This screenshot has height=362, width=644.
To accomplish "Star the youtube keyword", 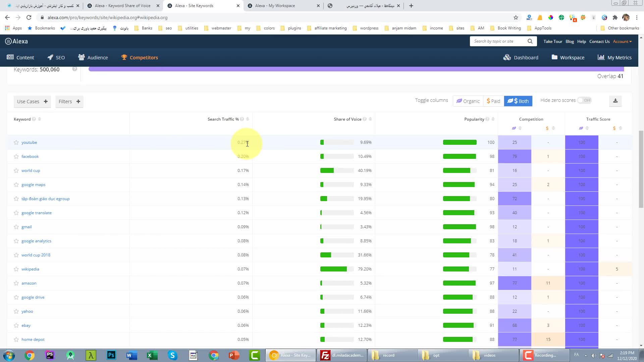I will tap(16, 142).
